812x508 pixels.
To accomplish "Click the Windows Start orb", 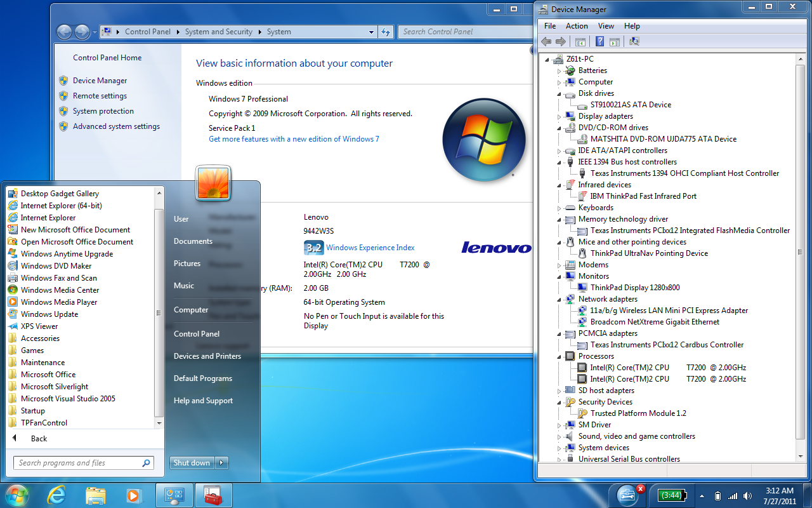I will coord(17,495).
